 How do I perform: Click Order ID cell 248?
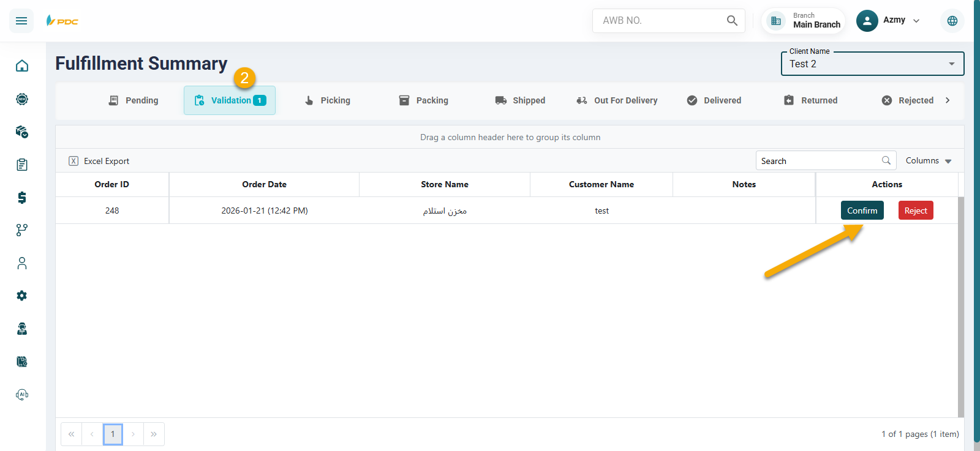(x=112, y=211)
